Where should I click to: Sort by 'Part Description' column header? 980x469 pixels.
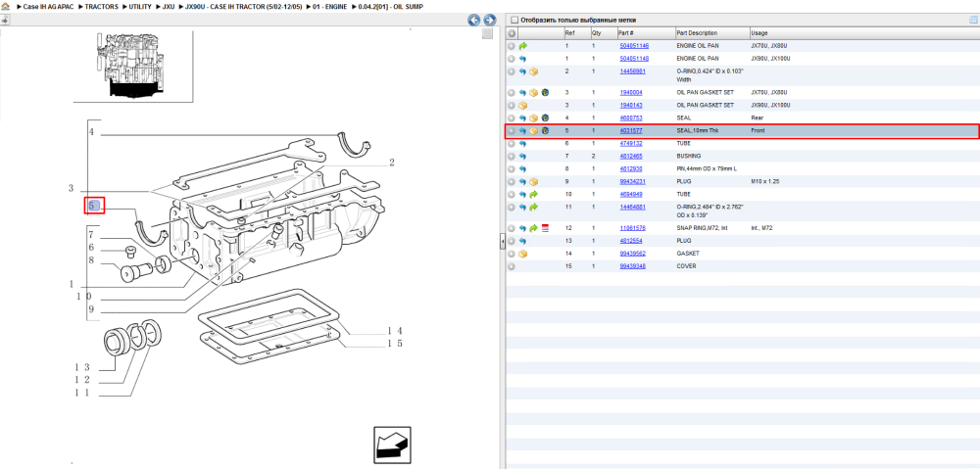coord(697,33)
